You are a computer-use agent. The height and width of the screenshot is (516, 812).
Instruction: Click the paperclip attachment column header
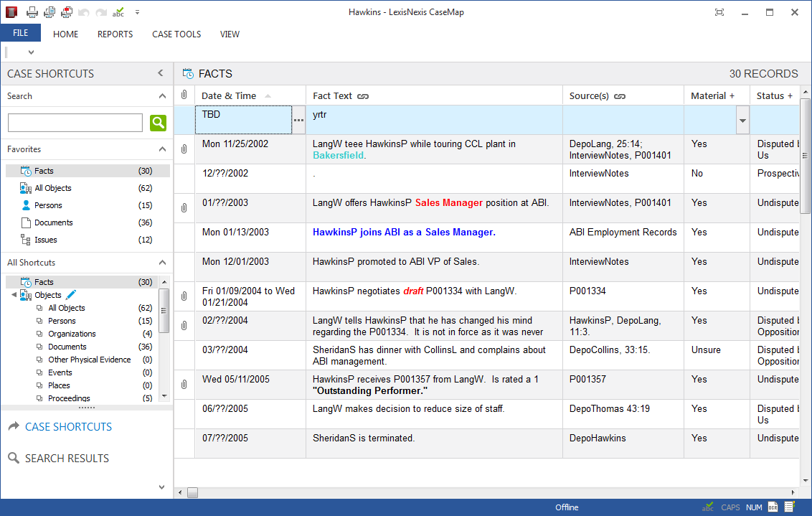(x=184, y=95)
